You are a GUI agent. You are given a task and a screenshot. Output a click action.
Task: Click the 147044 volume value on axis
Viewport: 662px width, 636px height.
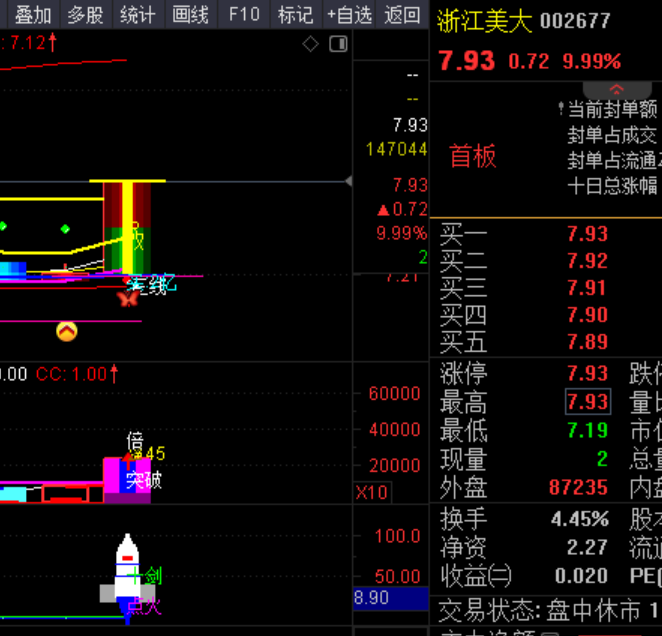pyautogui.click(x=396, y=149)
